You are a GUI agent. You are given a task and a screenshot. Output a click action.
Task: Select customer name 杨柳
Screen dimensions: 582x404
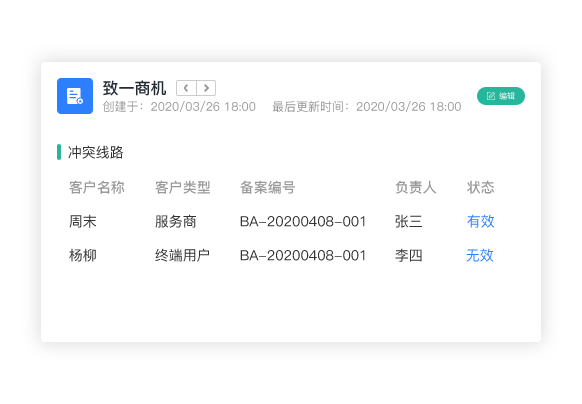[82, 255]
